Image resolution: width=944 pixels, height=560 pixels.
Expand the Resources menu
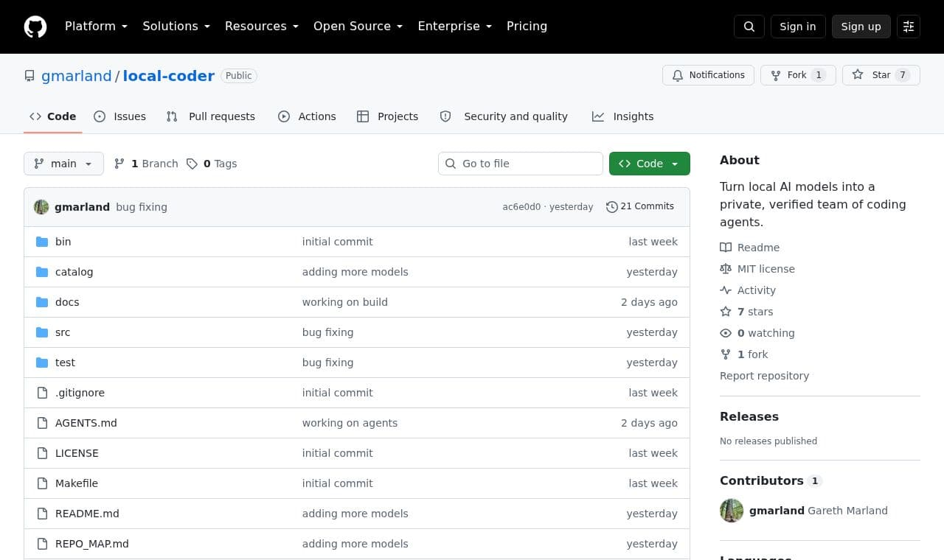262,26
